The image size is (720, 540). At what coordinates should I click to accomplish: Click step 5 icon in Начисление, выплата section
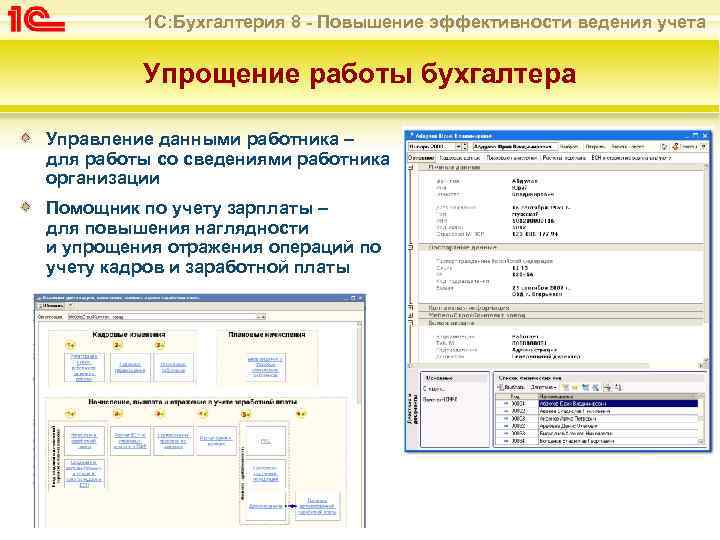(x=246, y=414)
